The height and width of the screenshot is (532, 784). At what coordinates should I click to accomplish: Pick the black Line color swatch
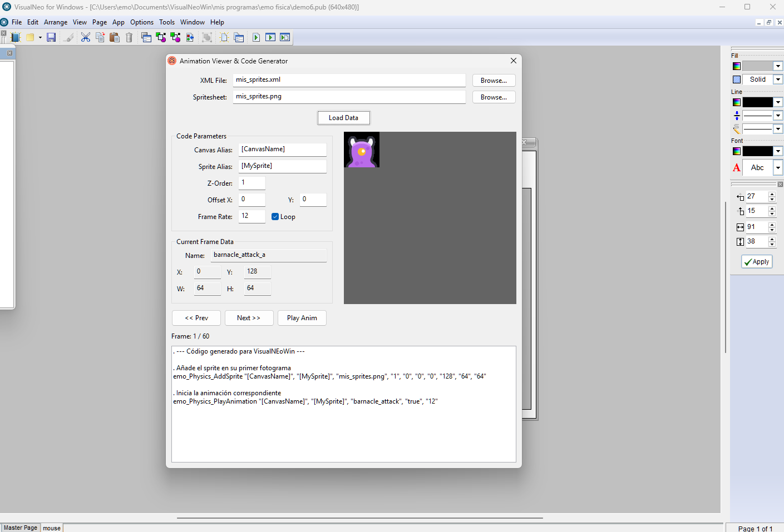coord(758,102)
